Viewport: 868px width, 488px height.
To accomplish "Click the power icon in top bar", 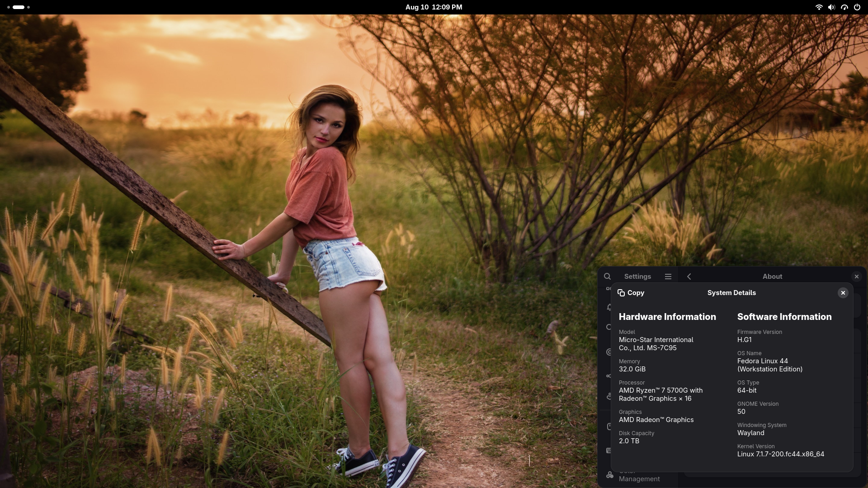I will tap(857, 7).
